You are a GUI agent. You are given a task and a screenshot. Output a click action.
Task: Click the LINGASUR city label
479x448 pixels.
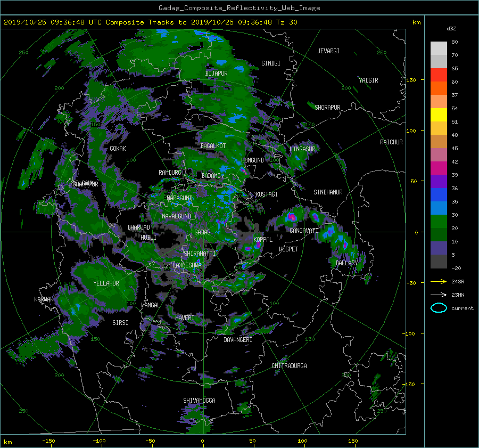pos(302,149)
